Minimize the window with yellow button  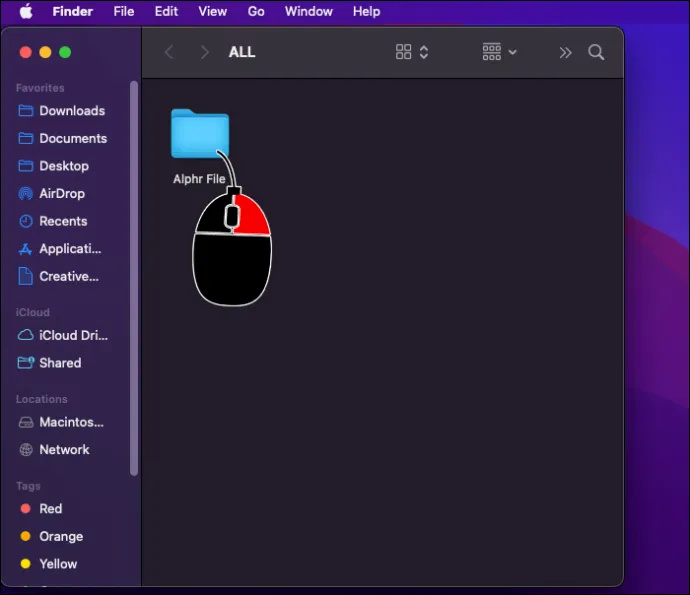pos(45,52)
